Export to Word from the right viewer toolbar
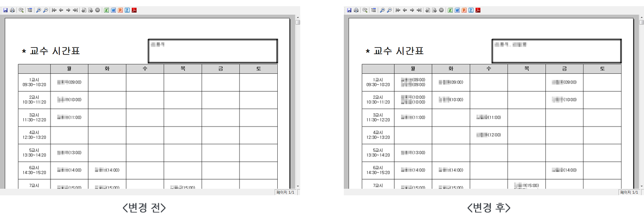The height and width of the screenshot is (221, 644). tap(457, 10)
